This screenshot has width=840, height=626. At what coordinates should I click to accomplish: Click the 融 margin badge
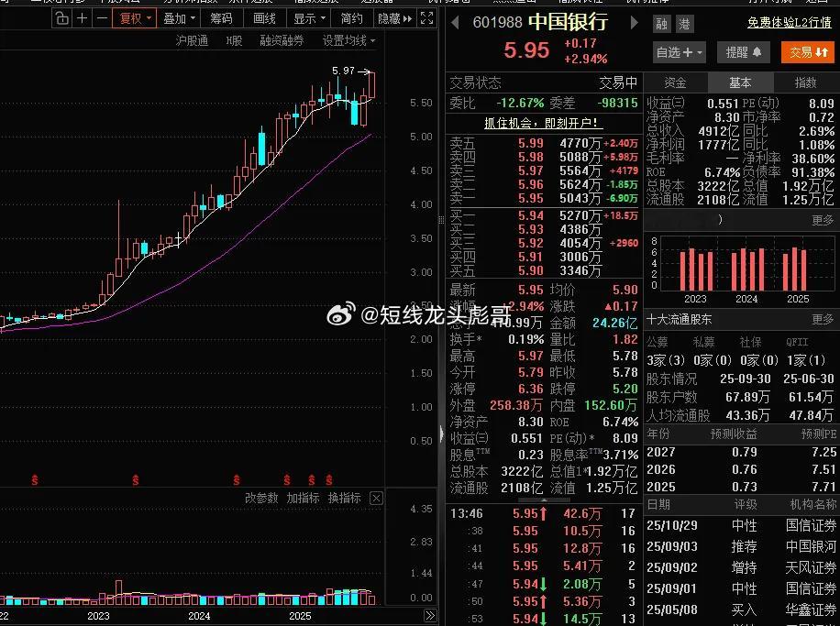[661, 24]
